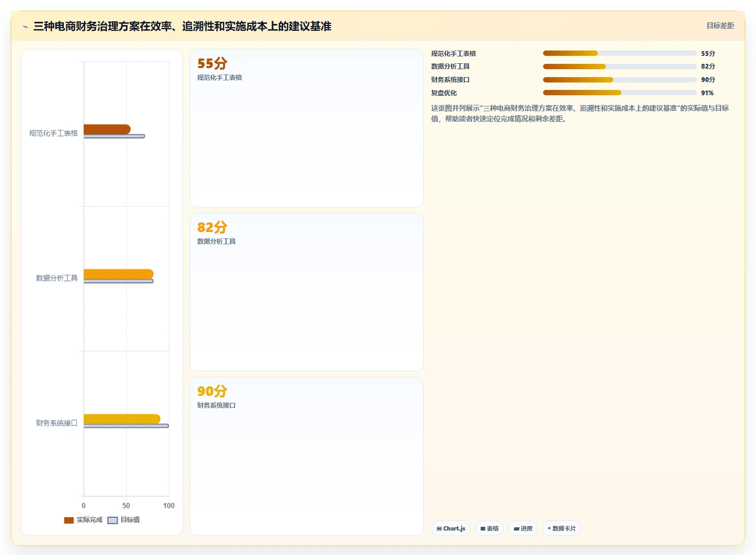Select the Chart.js tag

click(451, 528)
